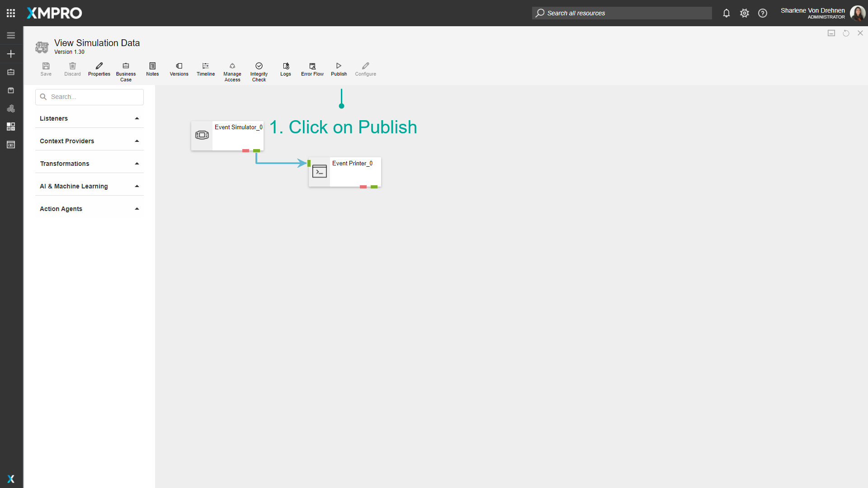Open the Logs panel

point(285,69)
